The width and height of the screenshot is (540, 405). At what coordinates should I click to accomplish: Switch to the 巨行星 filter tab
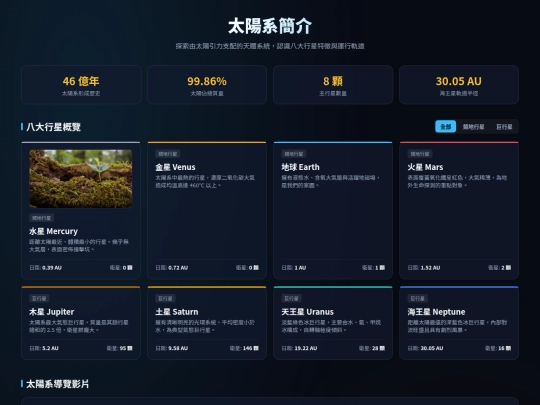(504, 127)
